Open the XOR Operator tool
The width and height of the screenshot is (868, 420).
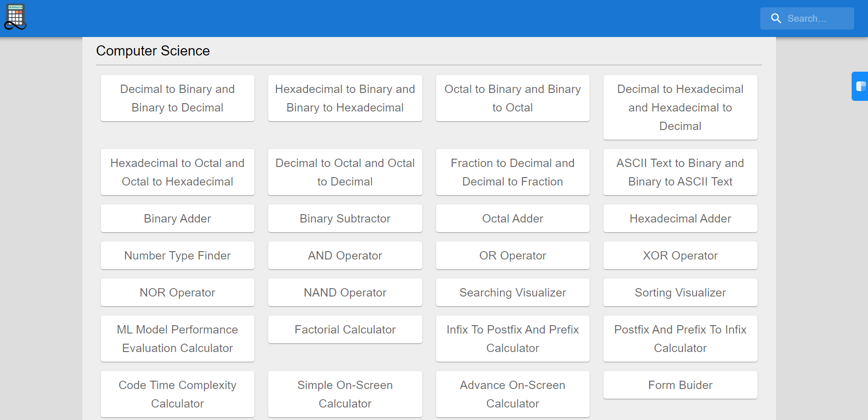pyautogui.click(x=680, y=255)
